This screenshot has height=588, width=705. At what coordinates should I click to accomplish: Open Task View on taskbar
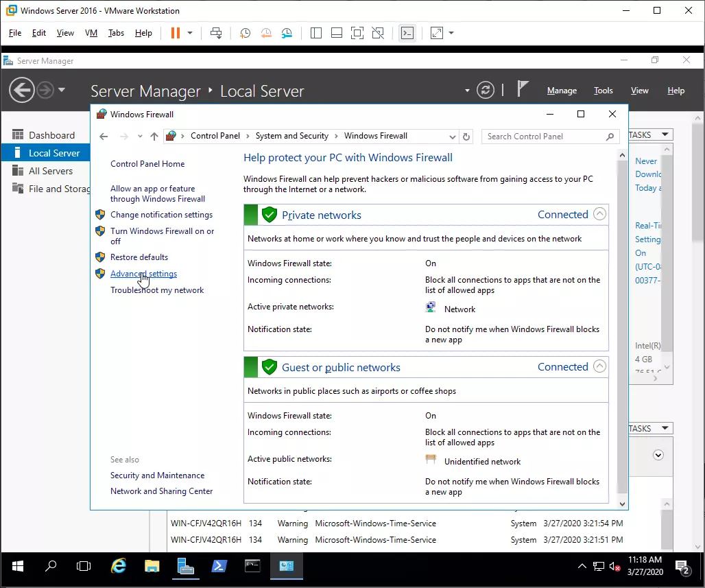tap(84, 566)
